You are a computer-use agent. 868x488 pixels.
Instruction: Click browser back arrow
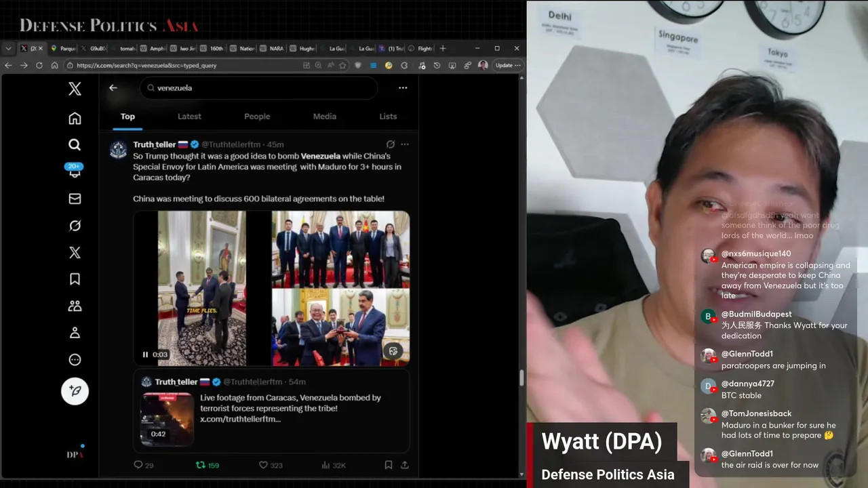(8, 65)
